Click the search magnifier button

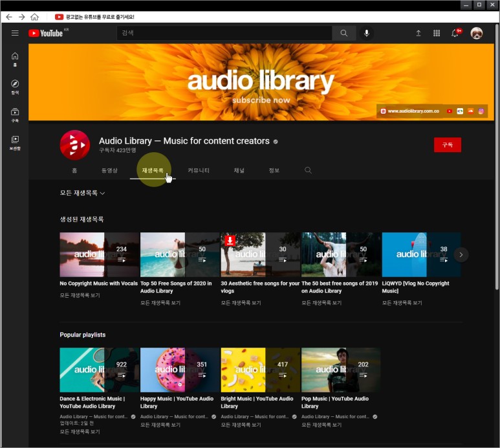343,33
